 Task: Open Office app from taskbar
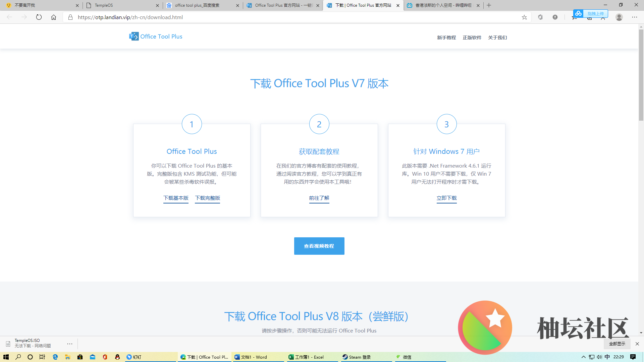click(105, 357)
